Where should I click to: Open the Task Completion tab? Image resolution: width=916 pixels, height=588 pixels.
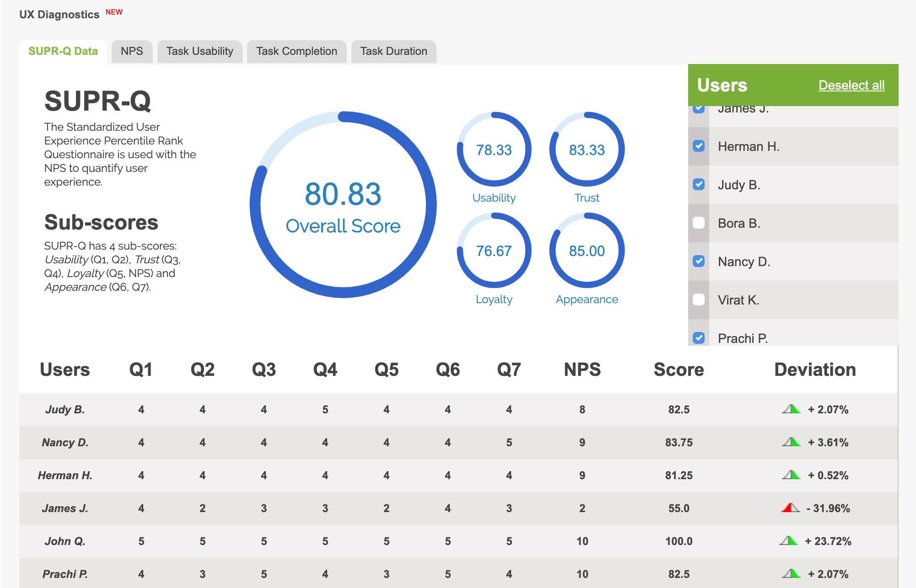[296, 51]
